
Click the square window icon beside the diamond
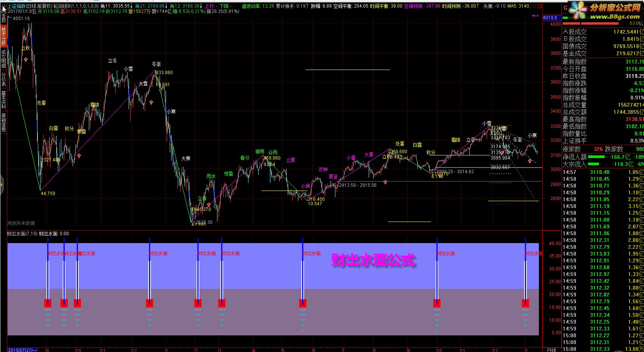pos(540,6)
